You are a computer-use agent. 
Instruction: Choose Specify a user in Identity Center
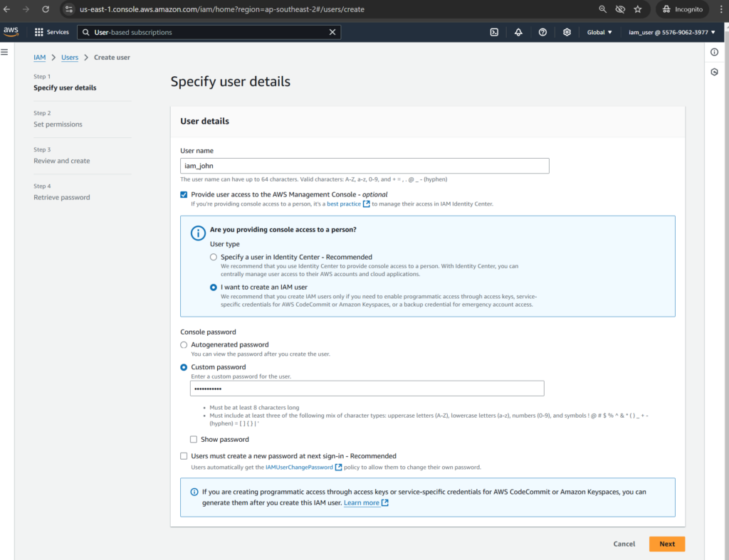pos(214,257)
